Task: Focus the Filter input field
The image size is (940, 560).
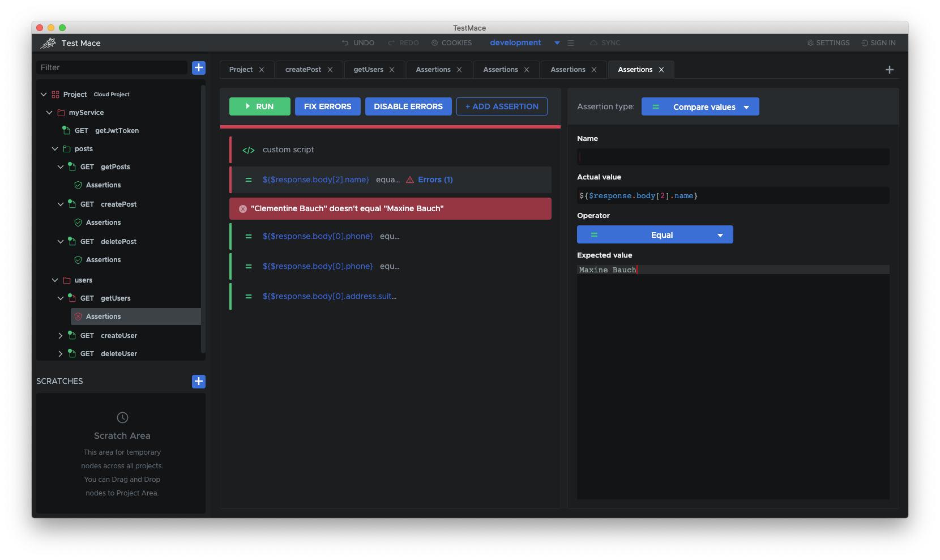Action: (x=112, y=67)
